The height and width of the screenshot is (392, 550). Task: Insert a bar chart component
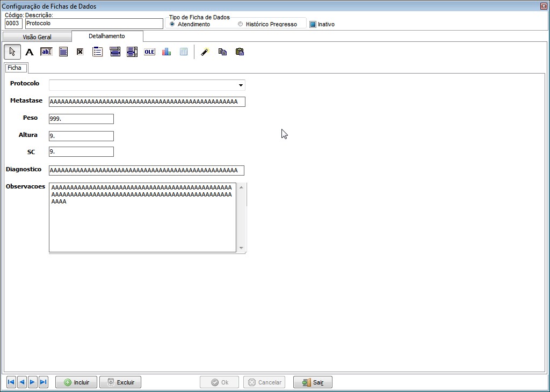click(167, 52)
